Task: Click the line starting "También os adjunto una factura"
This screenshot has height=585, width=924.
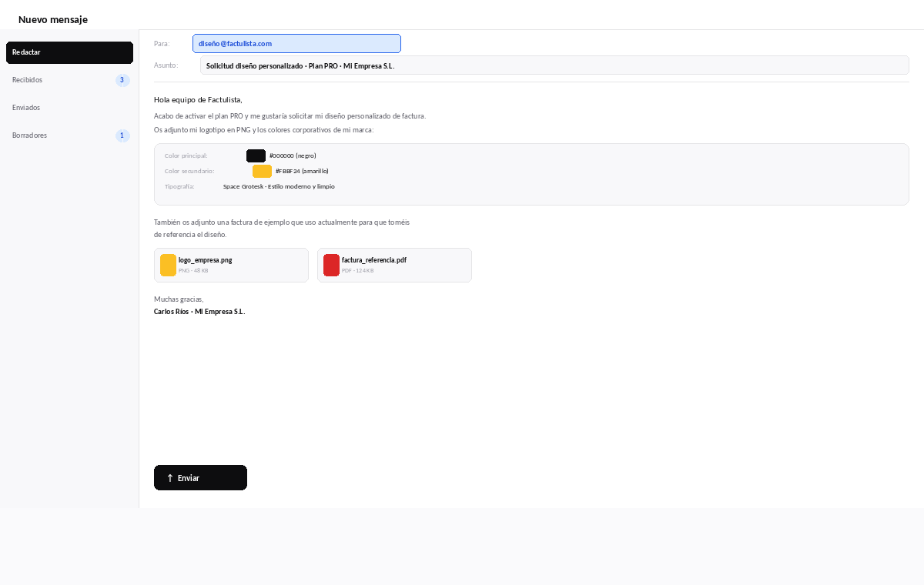Action: tap(282, 222)
